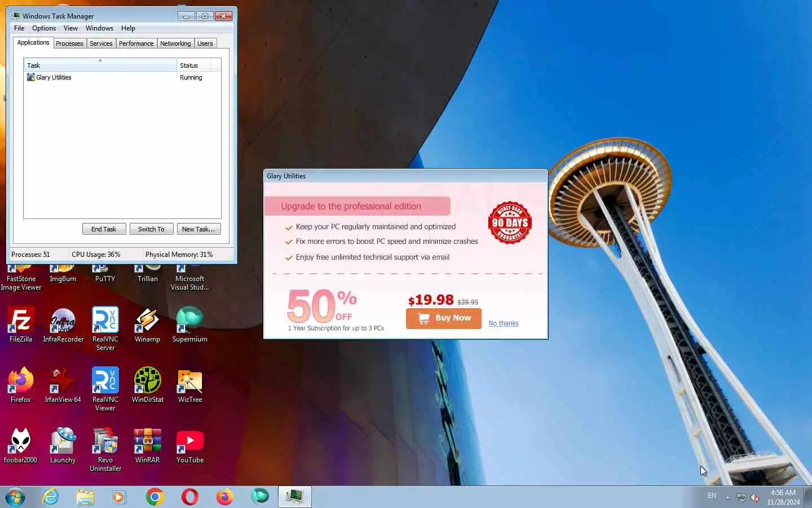Open Windows Explorer folder on taskbar

85,497
